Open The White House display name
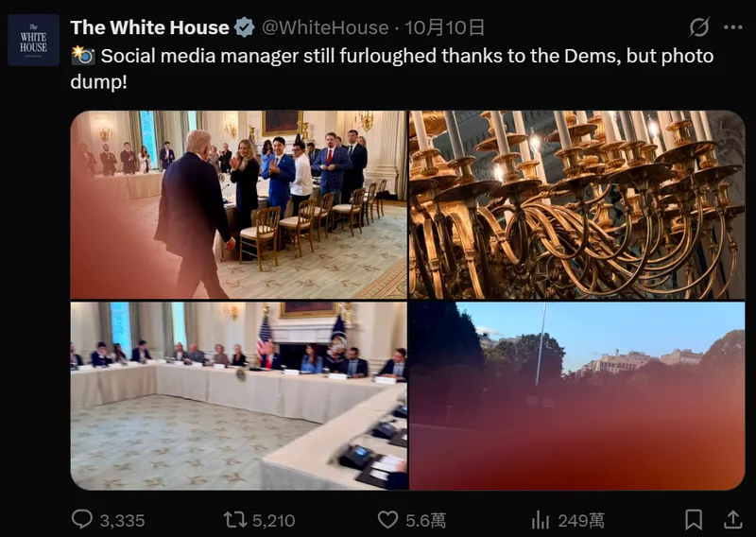 (x=150, y=27)
